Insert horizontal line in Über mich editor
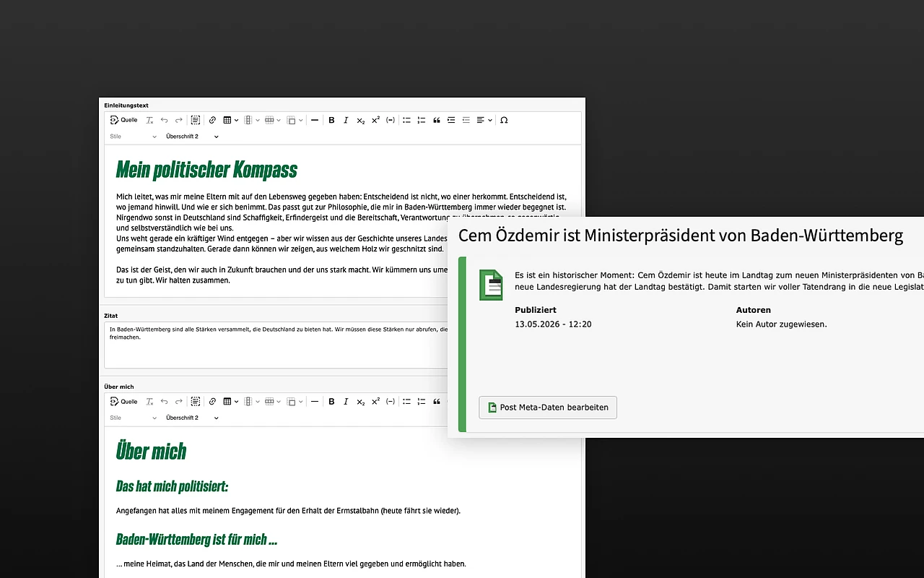Viewport: 924px width, 578px height. coord(315,401)
